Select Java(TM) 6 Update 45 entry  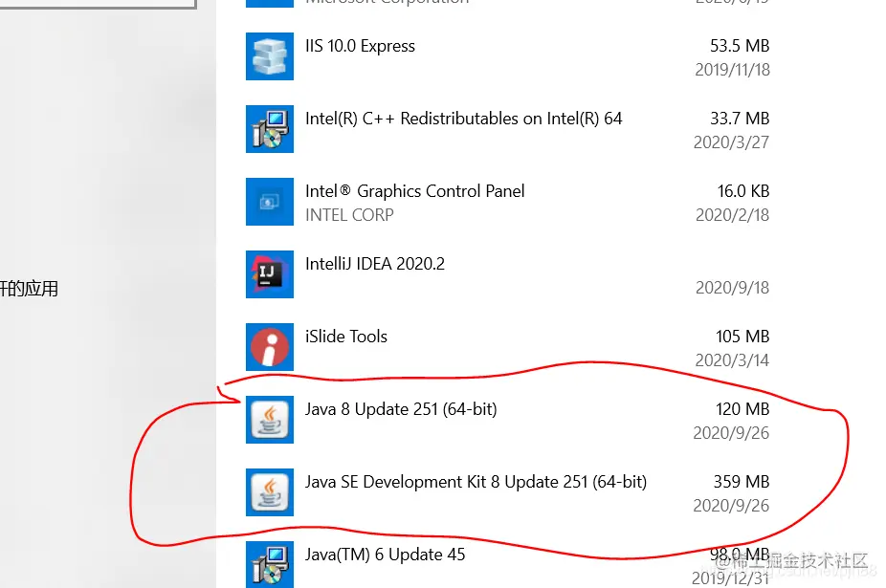385,555
